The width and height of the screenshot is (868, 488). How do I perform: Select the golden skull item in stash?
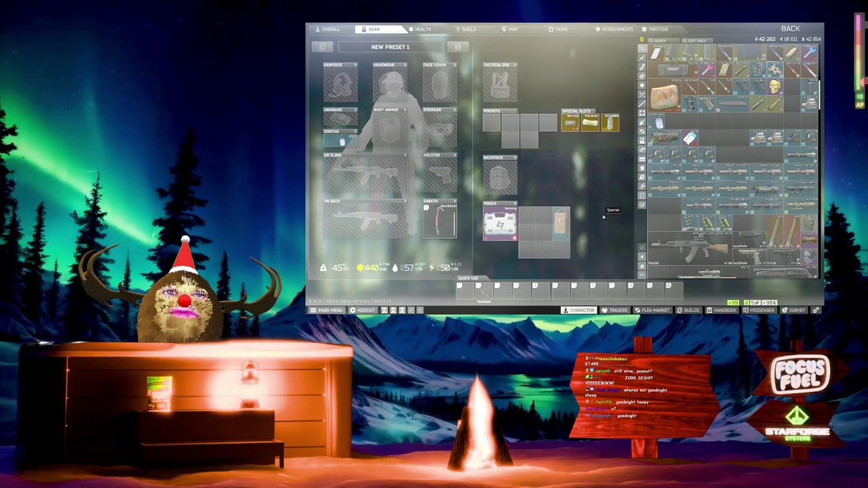coord(775,87)
